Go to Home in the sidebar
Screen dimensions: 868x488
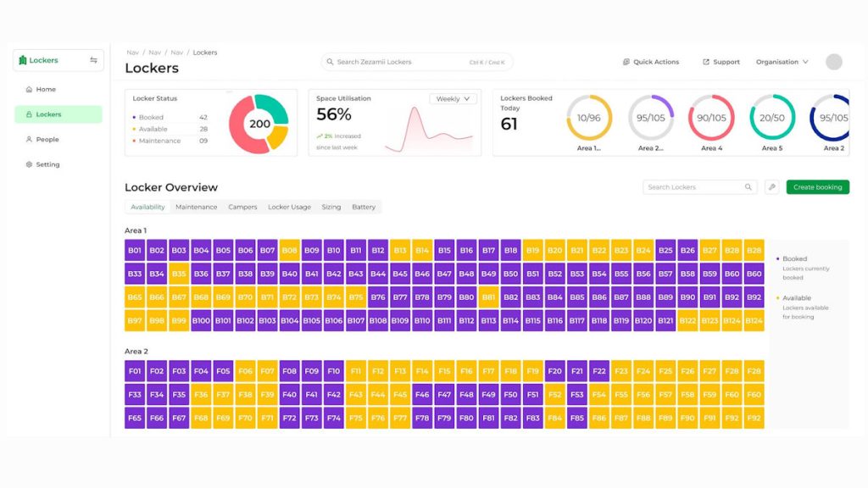46,90
